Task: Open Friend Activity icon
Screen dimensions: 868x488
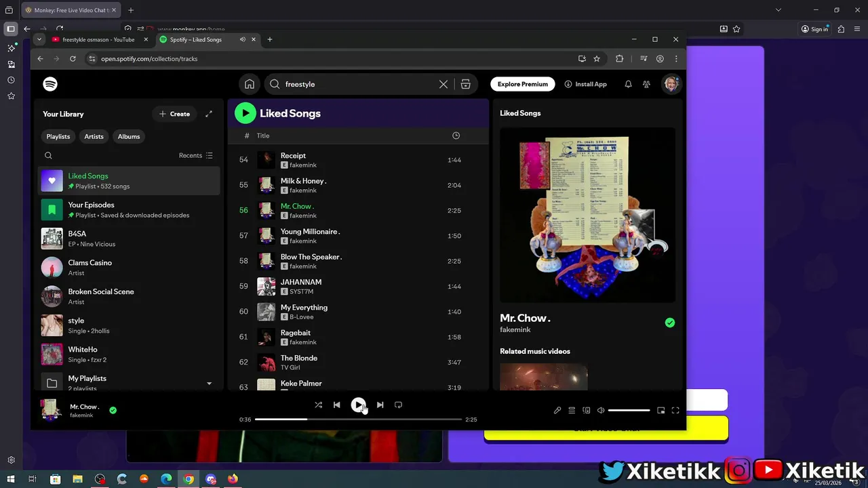Action: [x=646, y=84]
